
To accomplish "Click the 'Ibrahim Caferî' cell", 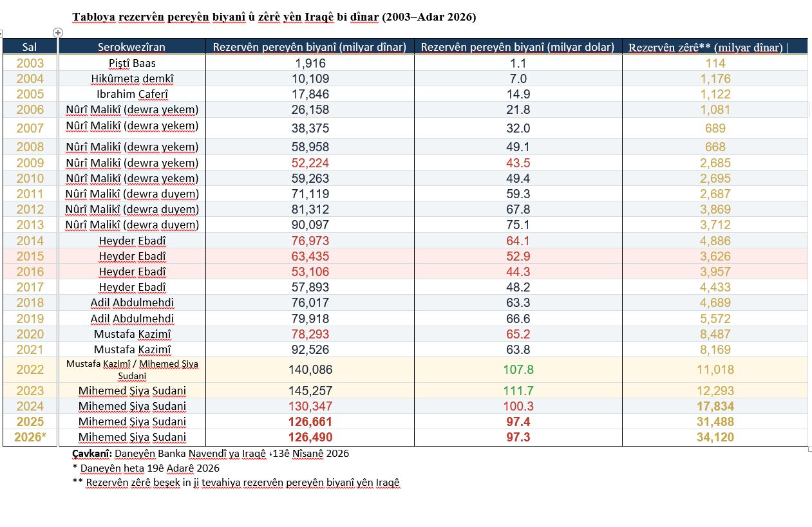I will (132, 94).
